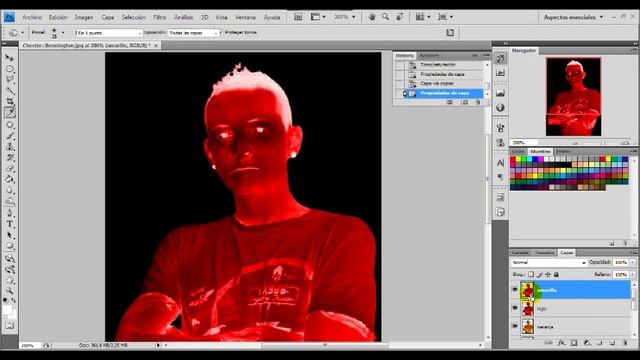Click Rotate View tool in application bar

click(x=400, y=17)
